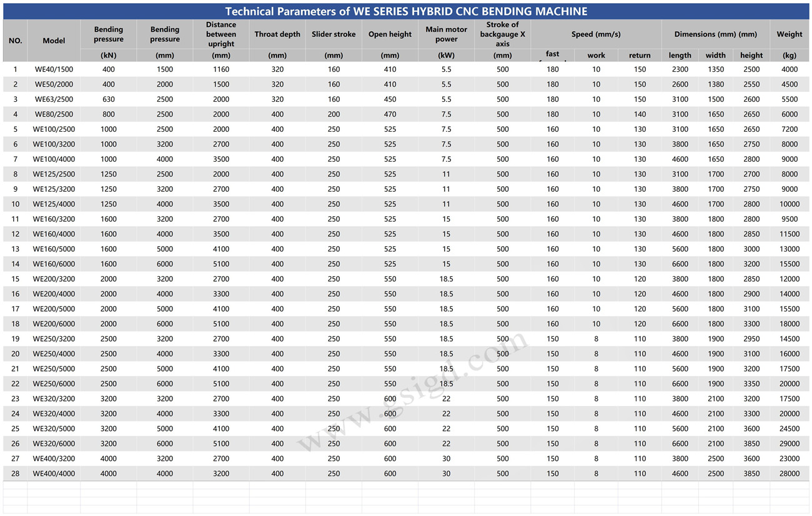Click height value '3350' in WE250/6000 row
Viewport: 812px width, 516px height.
point(751,384)
